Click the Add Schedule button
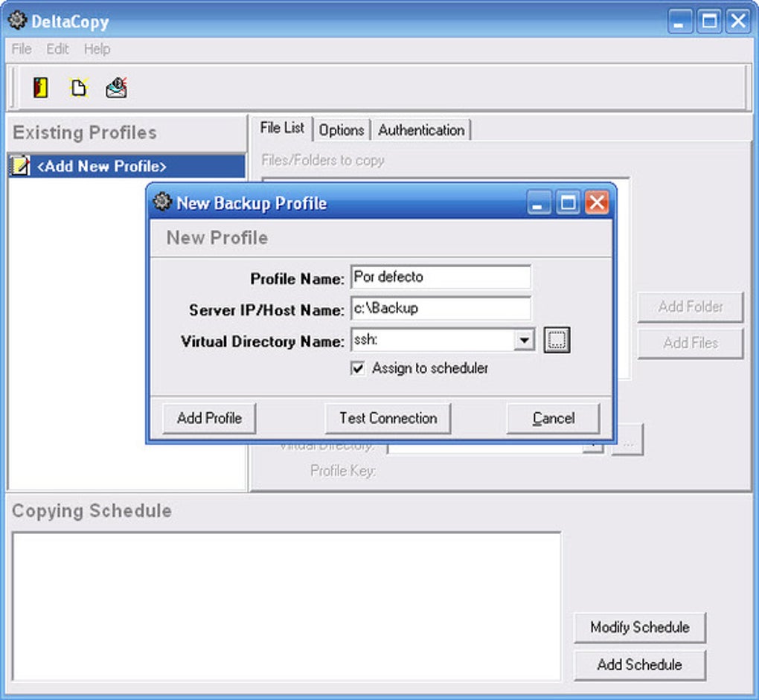759x700 pixels. point(640,665)
